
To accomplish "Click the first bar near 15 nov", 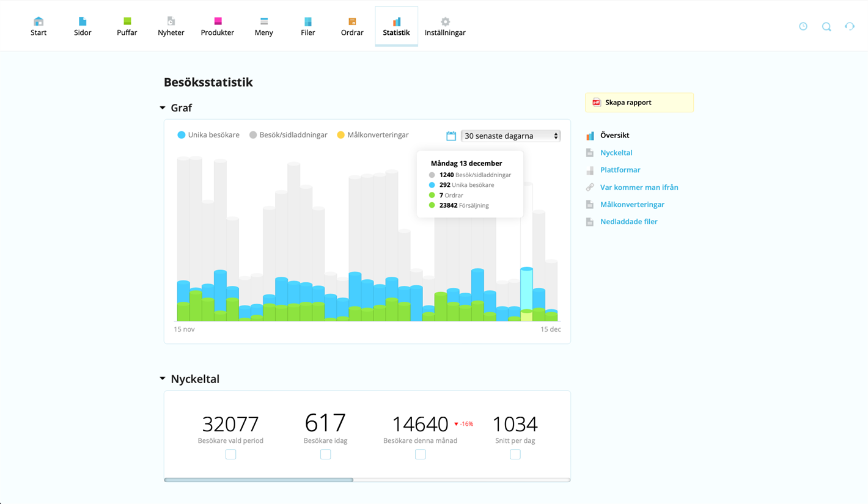I will 183,239.
